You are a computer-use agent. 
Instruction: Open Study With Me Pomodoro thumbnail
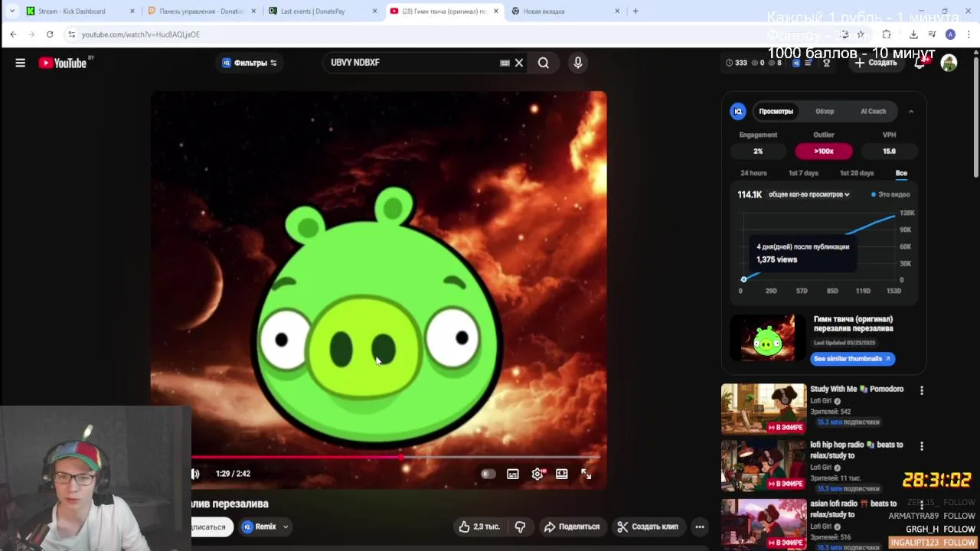pyautogui.click(x=763, y=409)
